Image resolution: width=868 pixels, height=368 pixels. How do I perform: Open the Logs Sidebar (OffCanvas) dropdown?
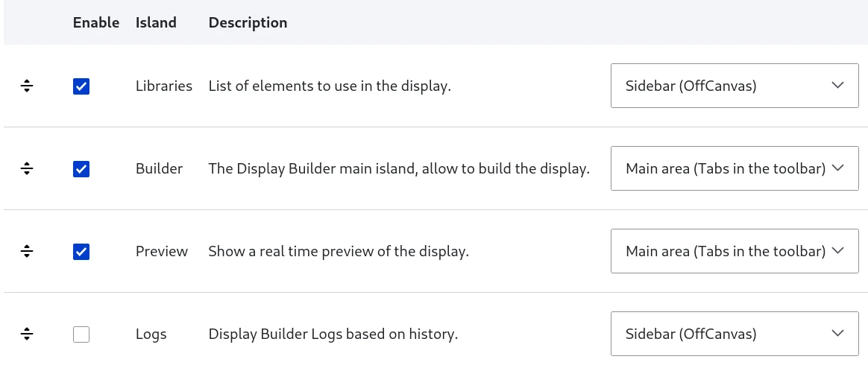[x=735, y=334]
